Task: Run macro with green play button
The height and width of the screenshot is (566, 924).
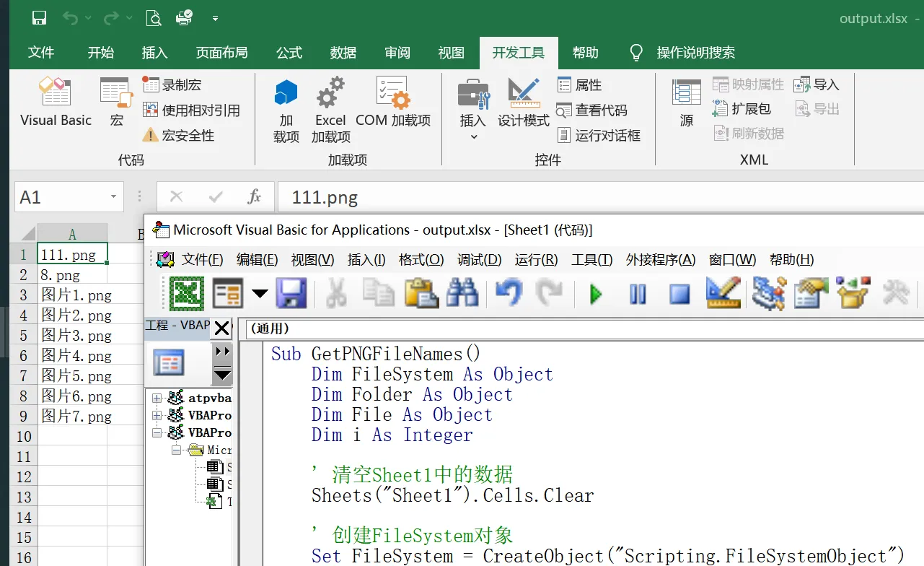Action: 597,294
